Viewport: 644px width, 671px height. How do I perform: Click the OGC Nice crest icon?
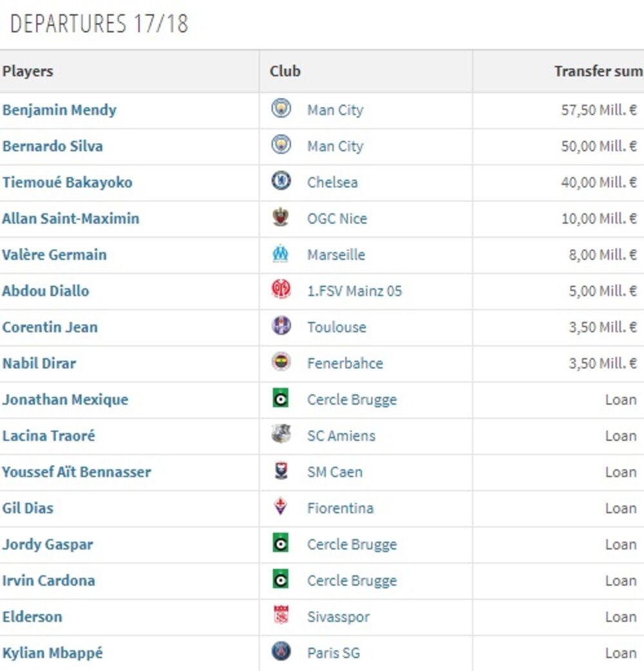tap(281, 218)
